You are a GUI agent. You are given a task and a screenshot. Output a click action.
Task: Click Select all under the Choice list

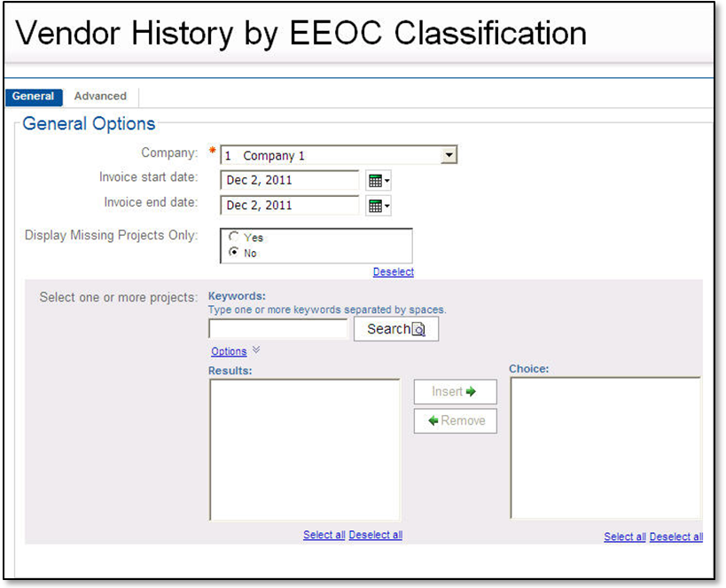(x=624, y=537)
